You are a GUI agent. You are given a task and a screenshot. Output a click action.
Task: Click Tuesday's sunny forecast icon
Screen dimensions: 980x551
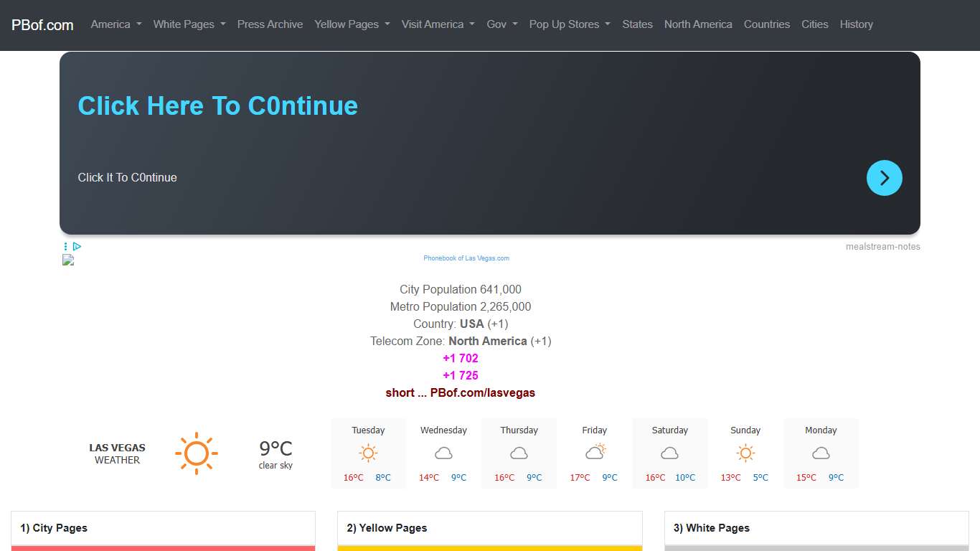point(368,453)
